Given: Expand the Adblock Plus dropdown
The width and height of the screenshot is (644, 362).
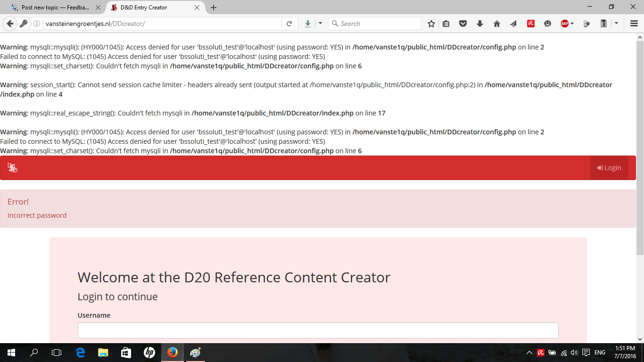Looking at the screenshot, I should click(x=572, y=24).
